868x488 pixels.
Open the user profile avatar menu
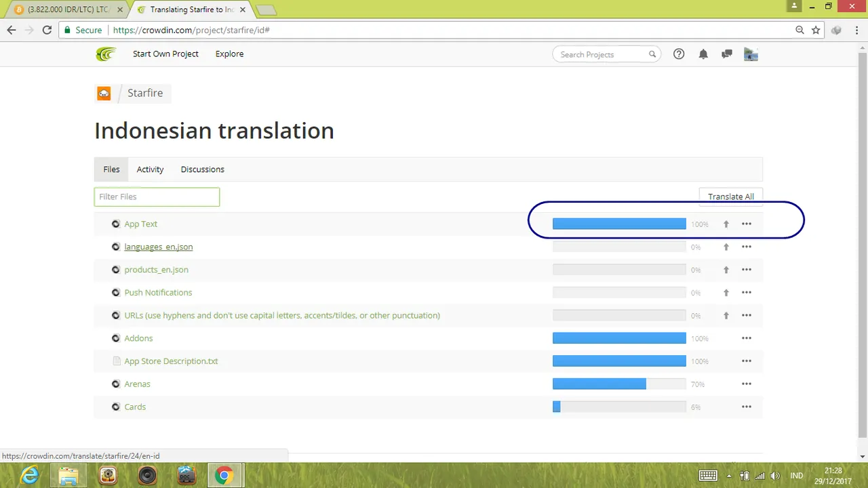(x=751, y=54)
